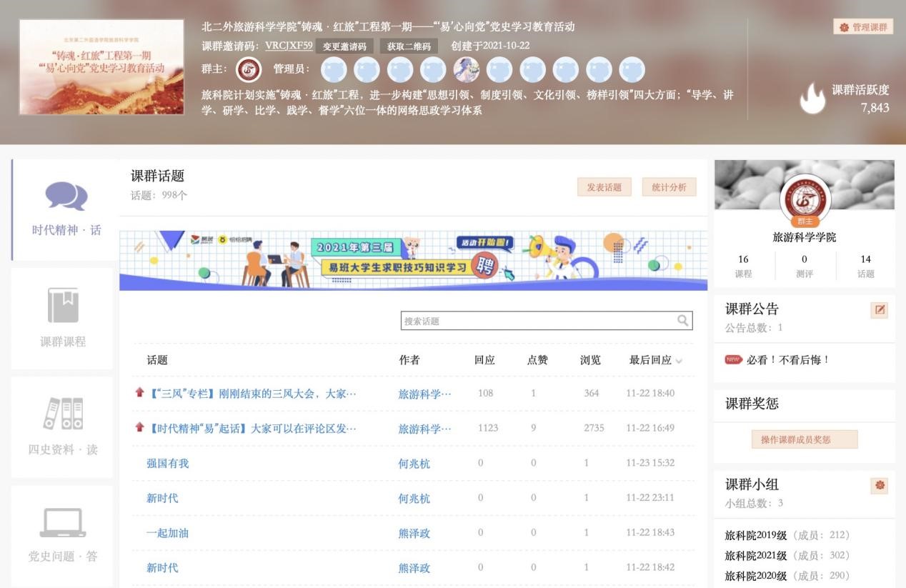906x588 pixels.
Task: Sort topics by 最后回应 arrow
Action: (x=679, y=361)
